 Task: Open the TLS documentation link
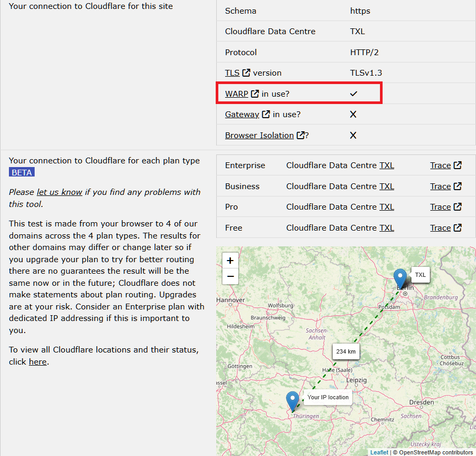tap(232, 73)
